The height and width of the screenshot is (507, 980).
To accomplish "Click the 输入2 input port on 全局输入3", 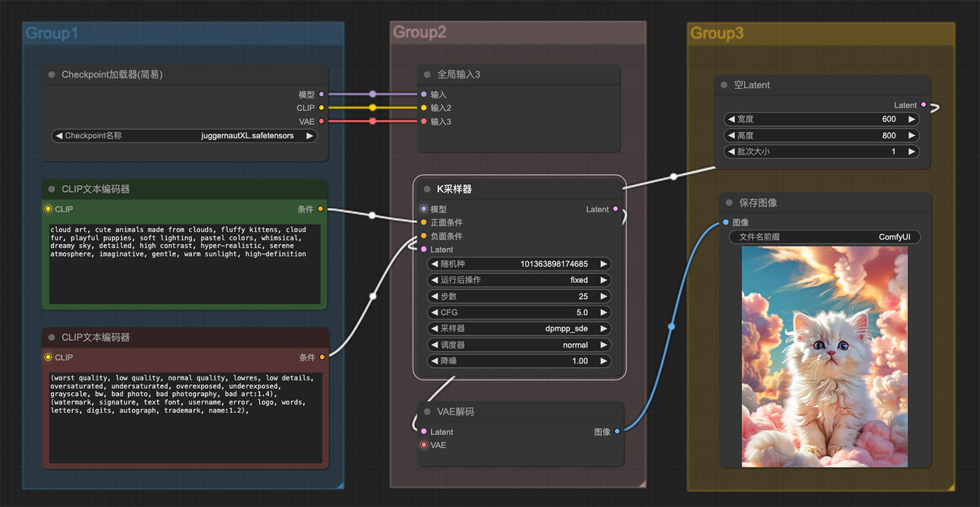I will coord(424,108).
